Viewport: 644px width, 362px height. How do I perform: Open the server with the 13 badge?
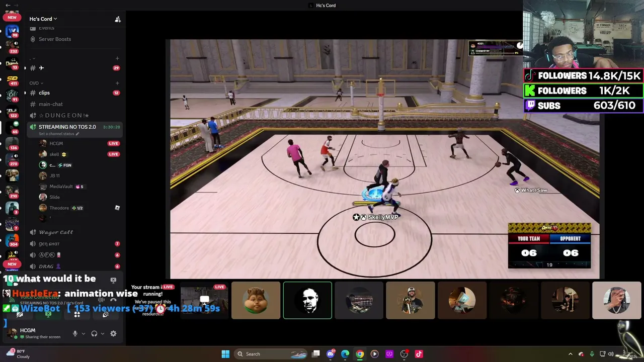click(x=12, y=63)
